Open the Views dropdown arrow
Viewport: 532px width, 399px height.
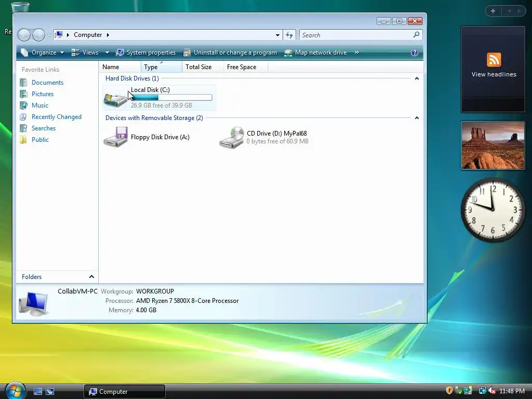[107, 52]
